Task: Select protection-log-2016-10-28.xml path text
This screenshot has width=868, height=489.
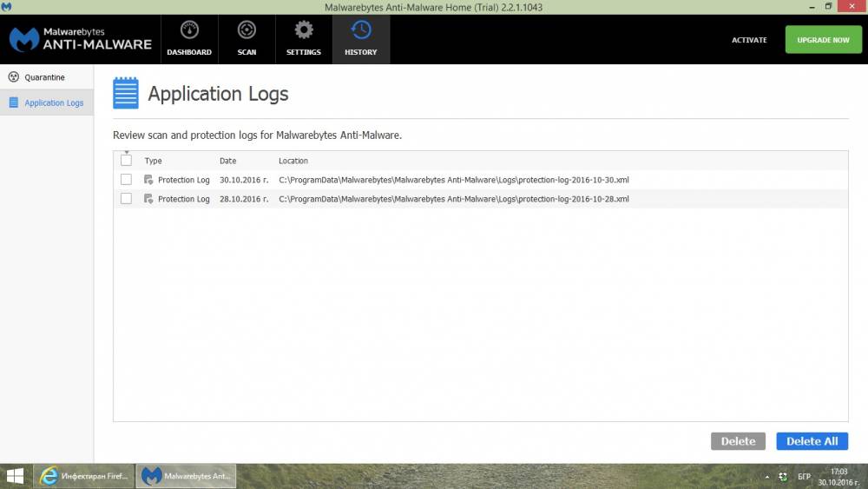Action: point(454,199)
